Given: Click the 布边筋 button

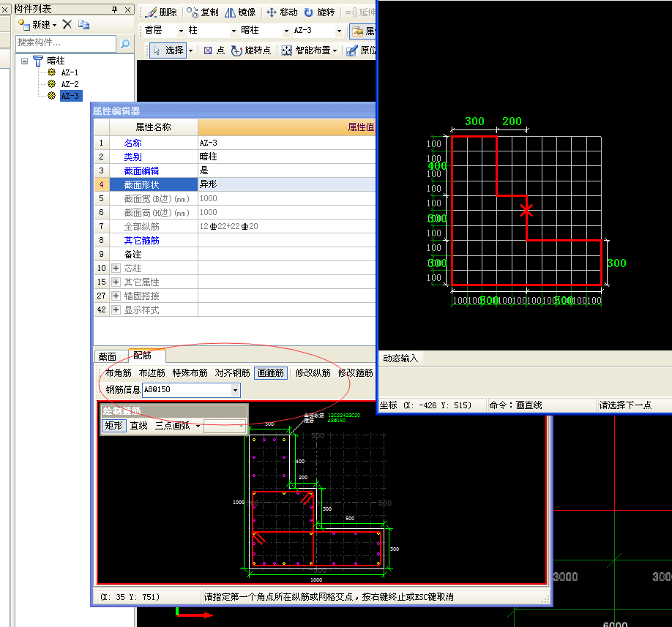Looking at the screenshot, I should (152, 373).
